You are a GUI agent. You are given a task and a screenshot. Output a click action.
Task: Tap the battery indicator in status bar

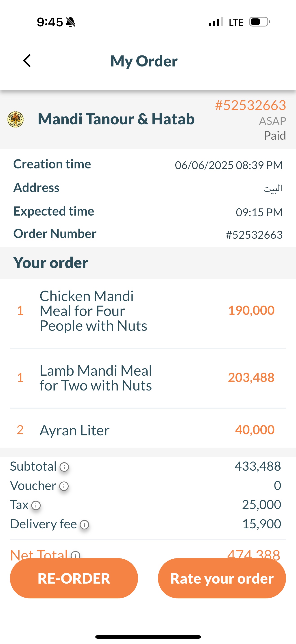tap(259, 22)
